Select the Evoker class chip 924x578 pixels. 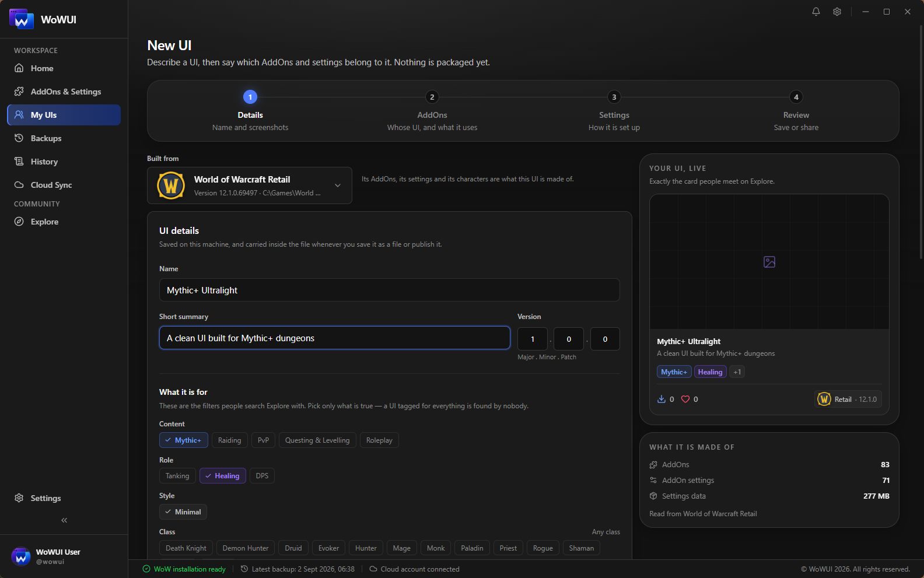(x=328, y=548)
